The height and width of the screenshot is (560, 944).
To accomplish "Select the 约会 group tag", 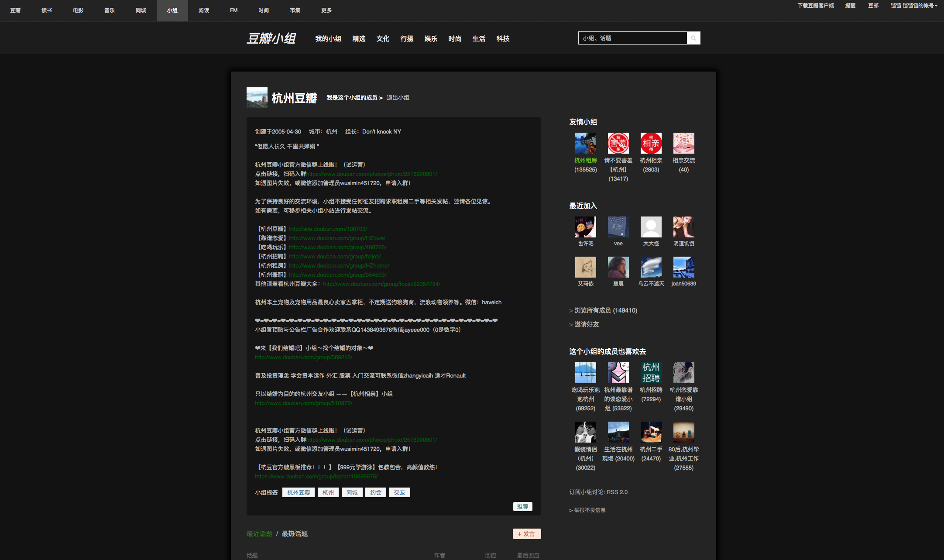I will pyautogui.click(x=376, y=492).
